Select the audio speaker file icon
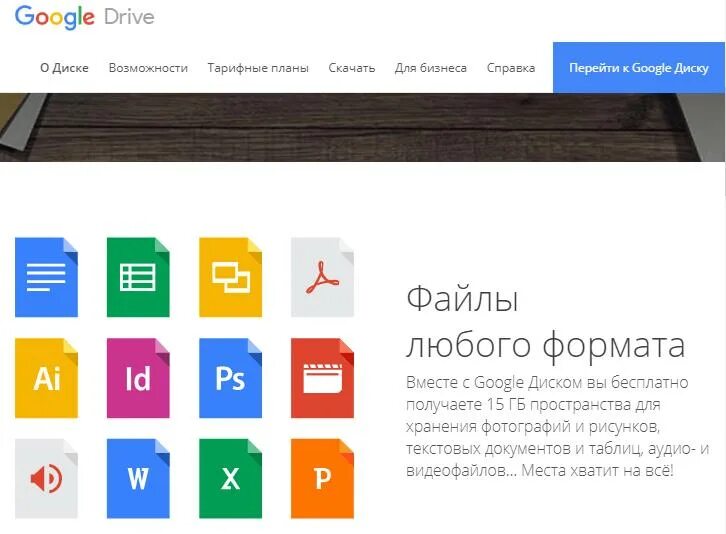Viewport: 726px width, 534px height. (46, 478)
